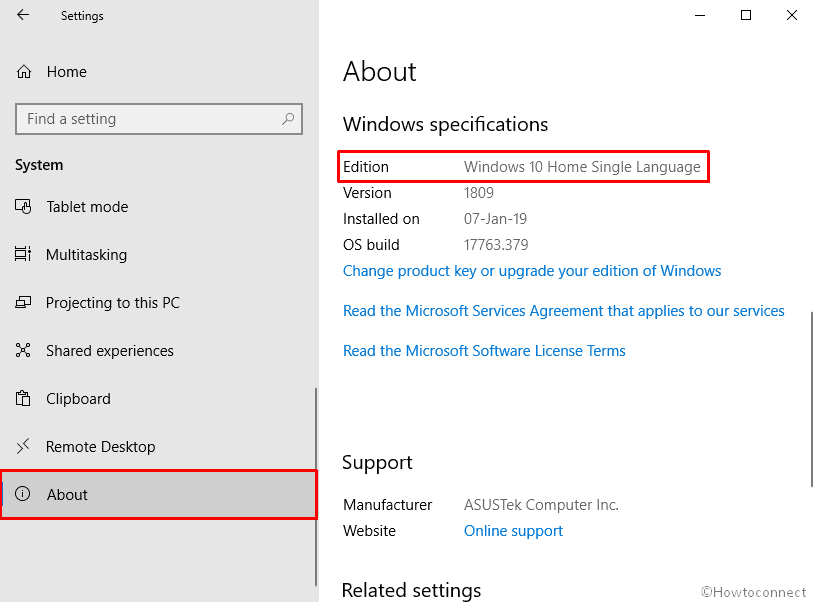Open Shared experiences settings
This screenshot has height=602, width=814.
(159, 350)
